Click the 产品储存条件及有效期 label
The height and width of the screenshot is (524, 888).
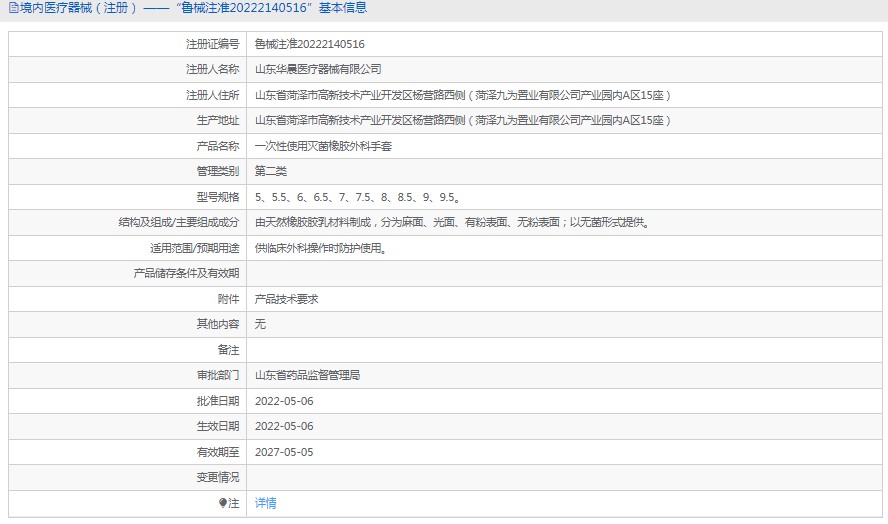186,273
